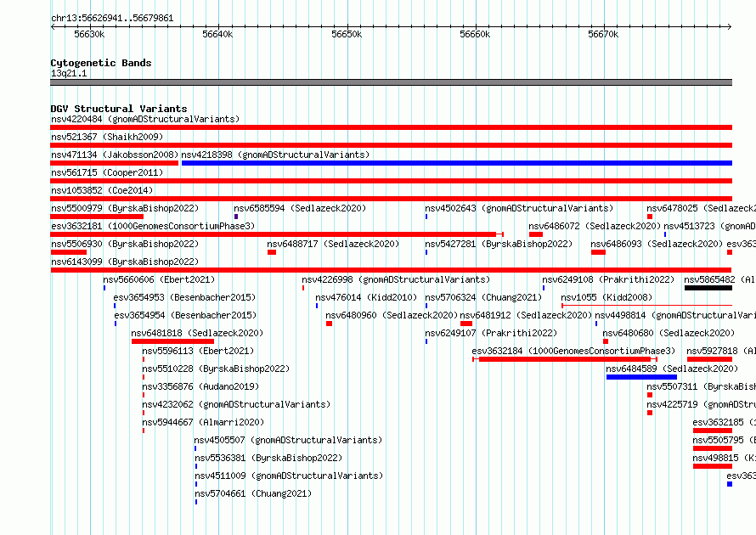756x535 pixels.
Task: Click esv3632181 (1000GenomesConsortiumPhase3) label
Action: (153, 226)
